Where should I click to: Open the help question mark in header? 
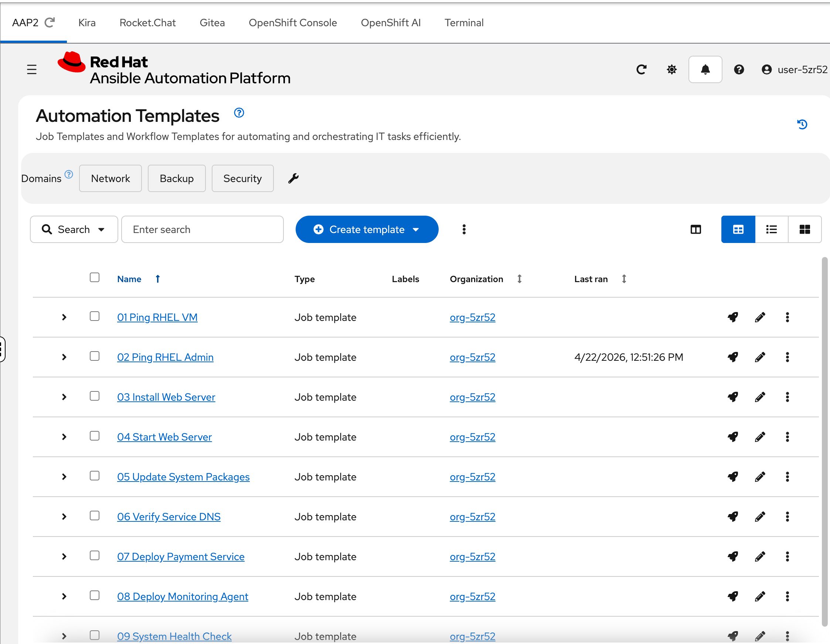click(738, 69)
